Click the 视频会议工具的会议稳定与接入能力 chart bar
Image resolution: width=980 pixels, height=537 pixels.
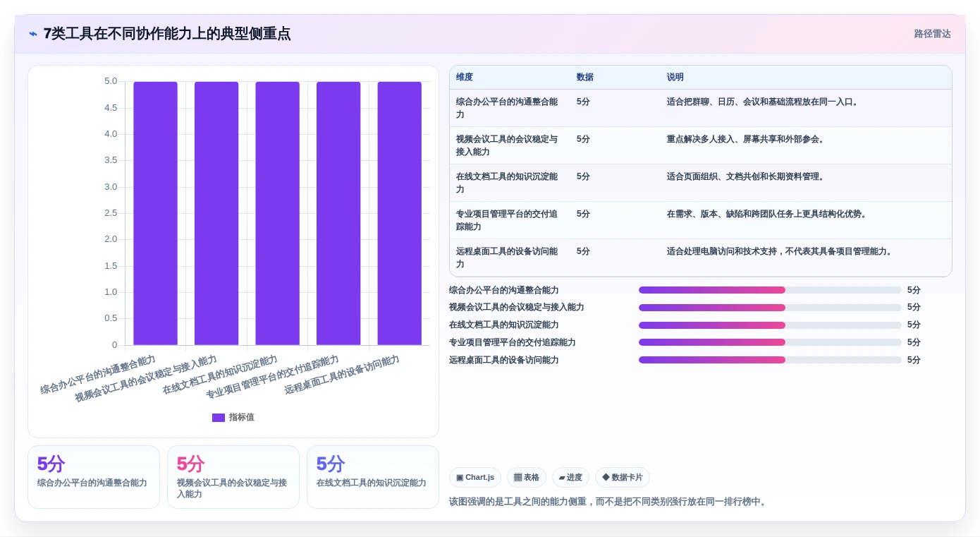pyautogui.click(x=216, y=213)
